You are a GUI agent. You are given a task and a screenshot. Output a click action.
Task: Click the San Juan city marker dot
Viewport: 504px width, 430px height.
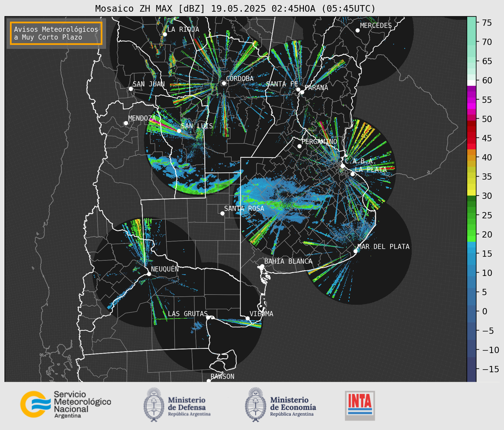pos(131,89)
